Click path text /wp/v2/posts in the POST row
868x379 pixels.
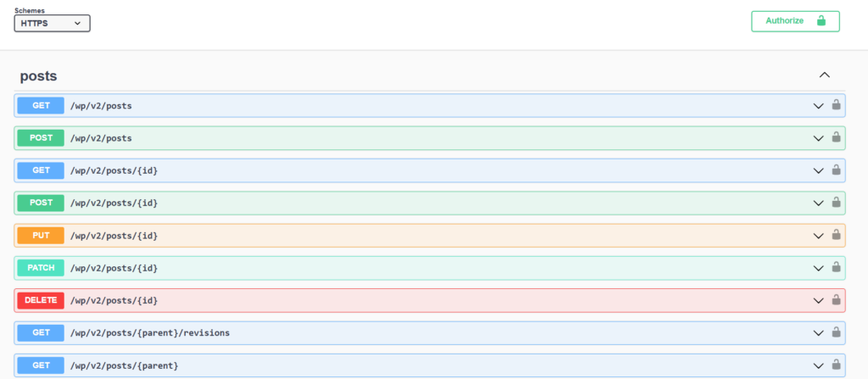tap(101, 138)
